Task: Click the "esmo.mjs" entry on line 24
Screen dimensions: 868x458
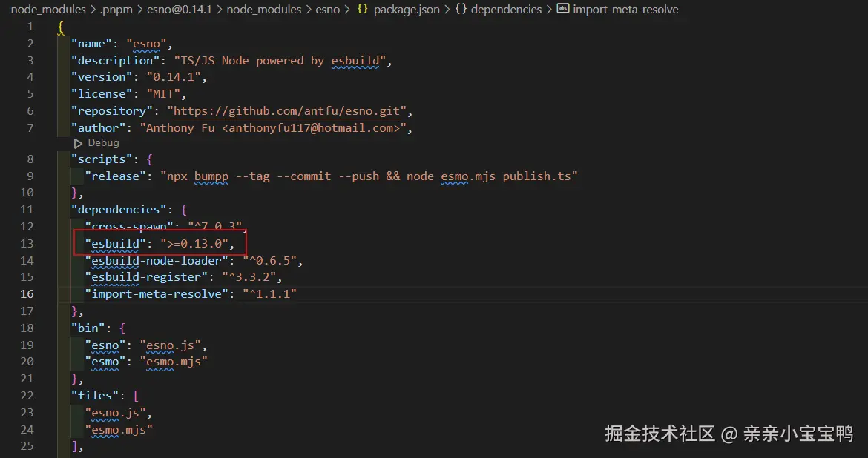Action: tap(119, 430)
